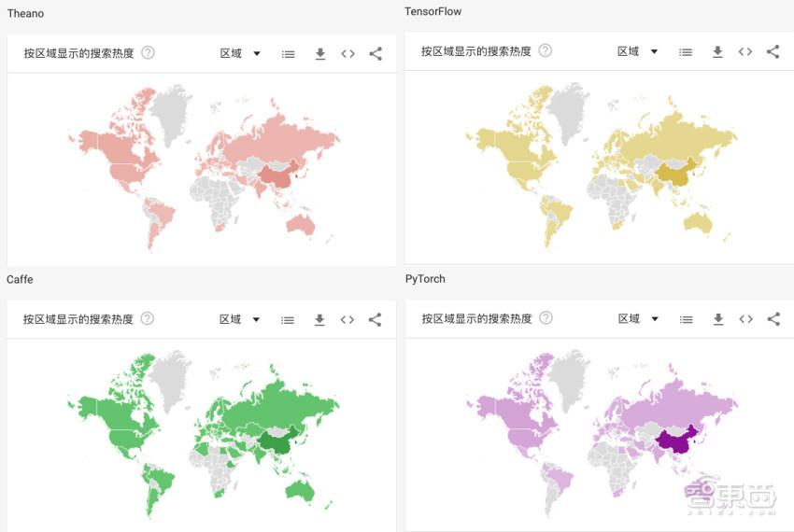Viewport: 794px width, 532px height.
Task: Click the TensorFlow heading label
Action: [x=432, y=12]
